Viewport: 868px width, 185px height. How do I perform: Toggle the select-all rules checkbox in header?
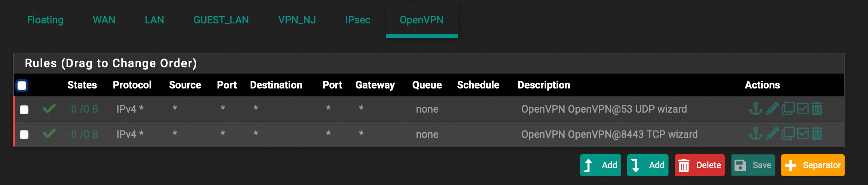(x=22, y=86)
